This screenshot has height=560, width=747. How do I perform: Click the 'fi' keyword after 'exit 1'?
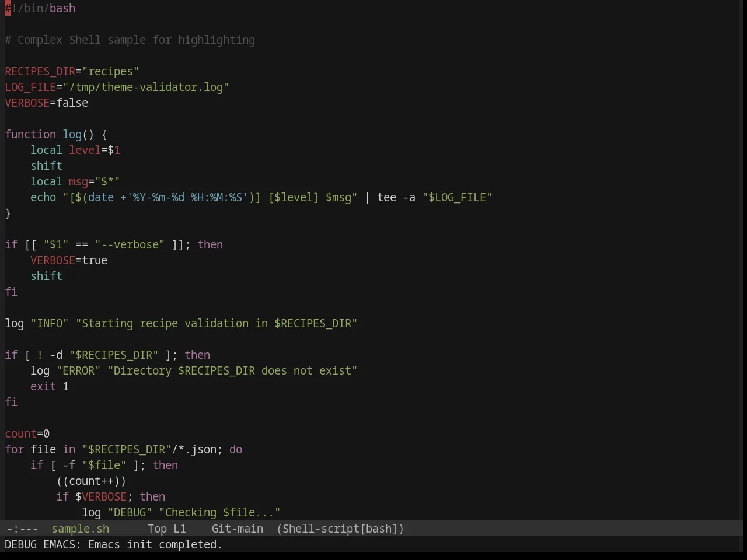(11, 402)
